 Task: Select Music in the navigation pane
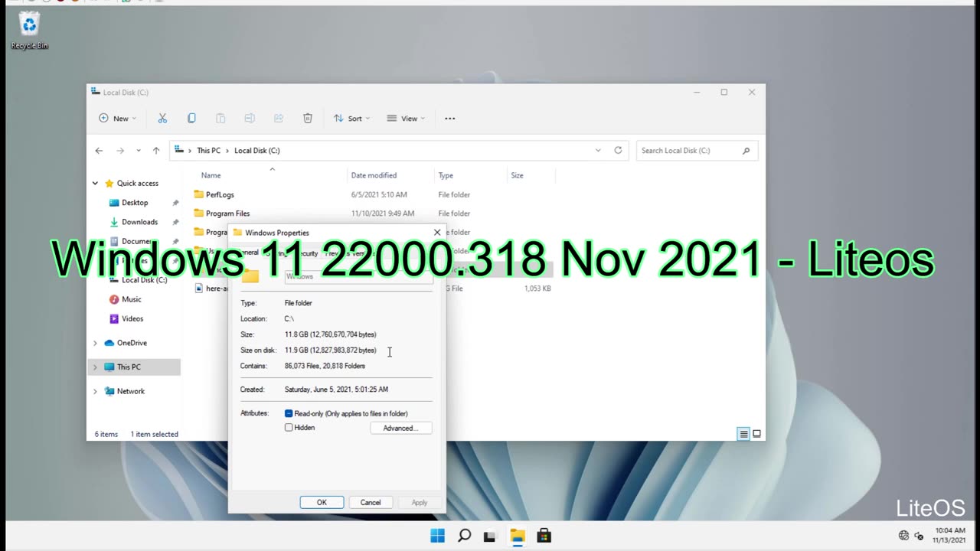pos(131,299)
